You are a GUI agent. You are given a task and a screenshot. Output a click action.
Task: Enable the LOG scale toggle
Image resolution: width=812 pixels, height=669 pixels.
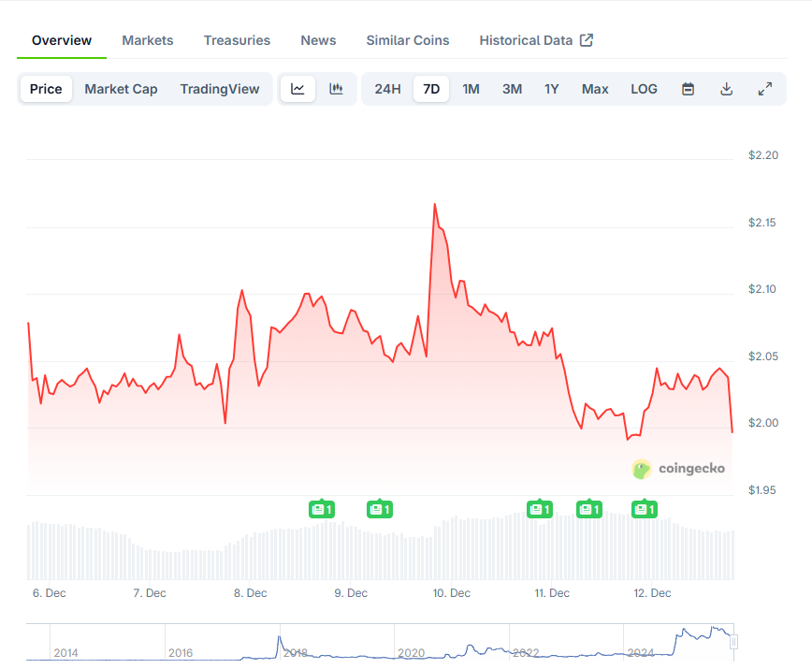[644, 88]
